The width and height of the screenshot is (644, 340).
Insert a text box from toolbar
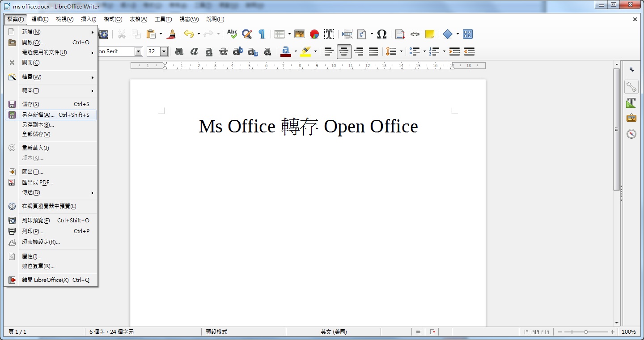[x=329, y=34]
